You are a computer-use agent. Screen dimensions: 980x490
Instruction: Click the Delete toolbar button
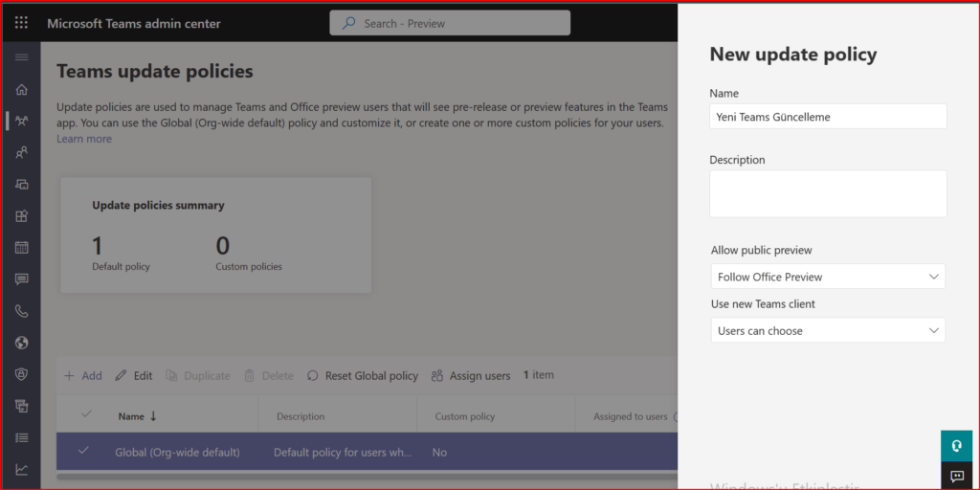point(269,375)
